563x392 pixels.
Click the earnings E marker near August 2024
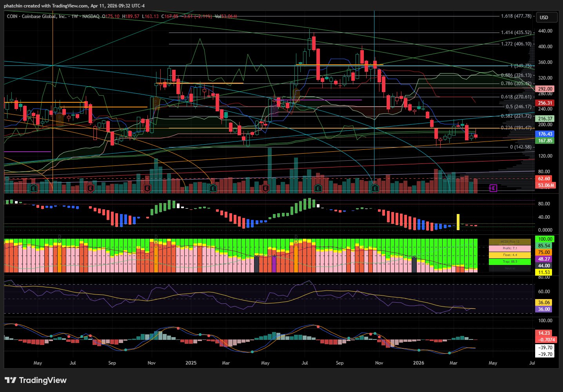(90, 189)
